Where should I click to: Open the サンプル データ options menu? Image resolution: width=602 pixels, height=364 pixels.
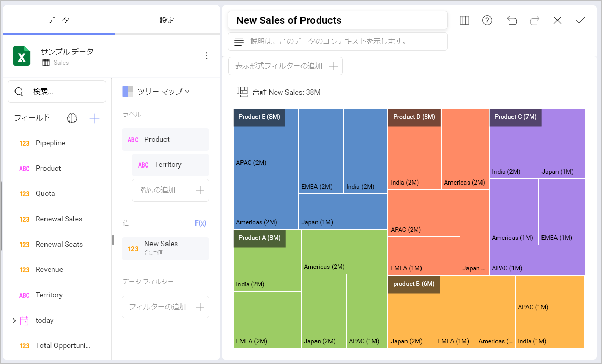206,56
